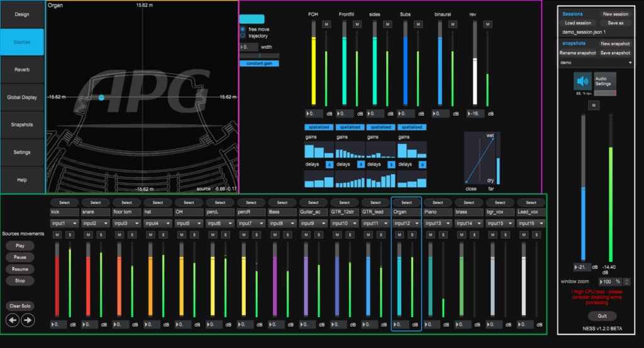Image resolution: width=644 pixels, height=348 pixels.
Task: Click the Organ name field
Action: [406, 212]
